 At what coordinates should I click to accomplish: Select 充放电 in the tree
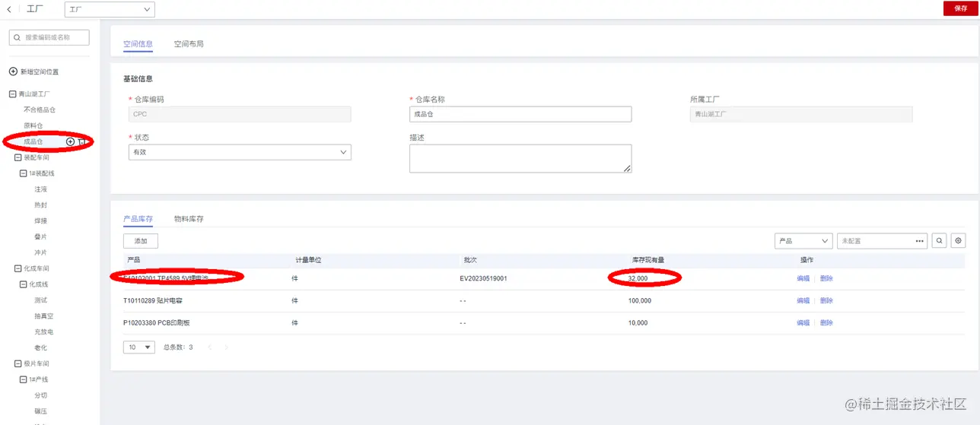(x=44, y=332)
